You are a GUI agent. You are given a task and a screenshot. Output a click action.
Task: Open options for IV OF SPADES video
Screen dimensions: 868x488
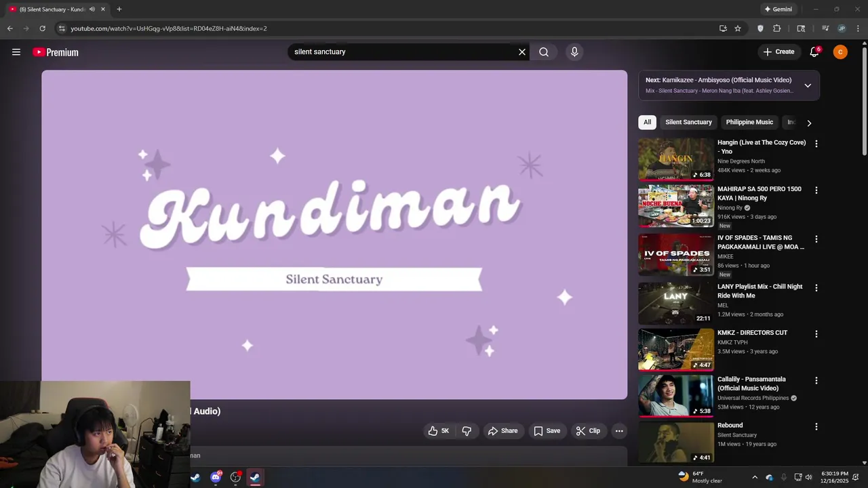click(x=816, y=239)
